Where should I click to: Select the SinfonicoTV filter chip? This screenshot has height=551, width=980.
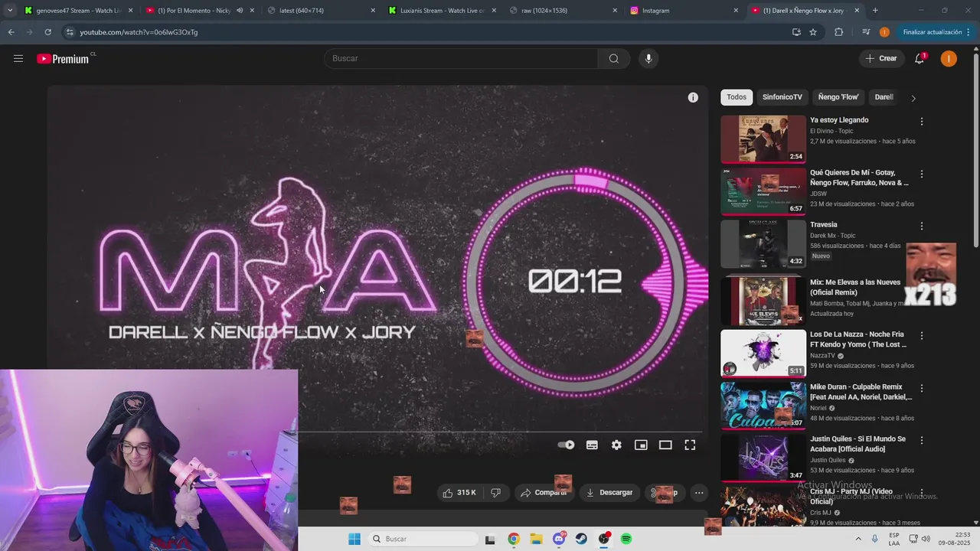(782, 97)
